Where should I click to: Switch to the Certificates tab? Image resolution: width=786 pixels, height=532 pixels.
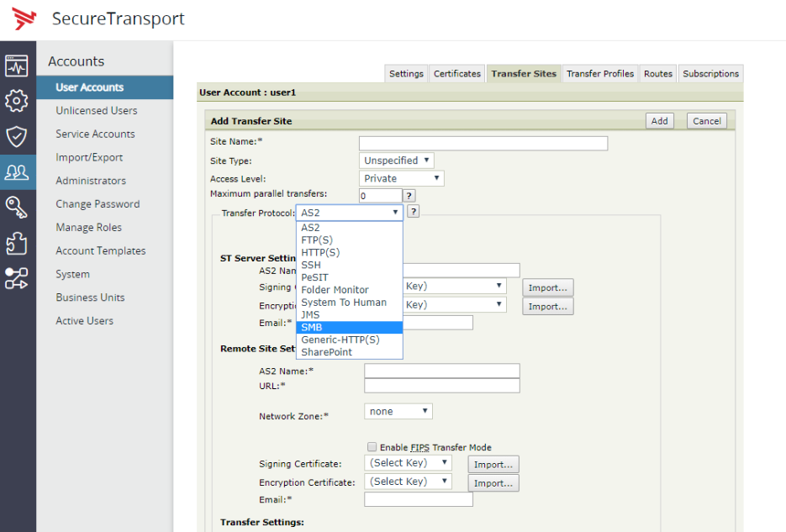(x=456, y=73)
